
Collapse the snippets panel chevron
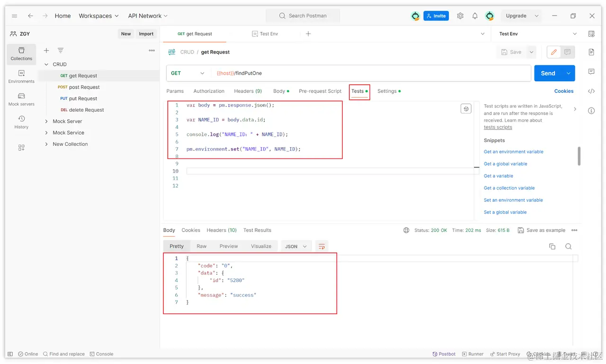tap(575, 109)
